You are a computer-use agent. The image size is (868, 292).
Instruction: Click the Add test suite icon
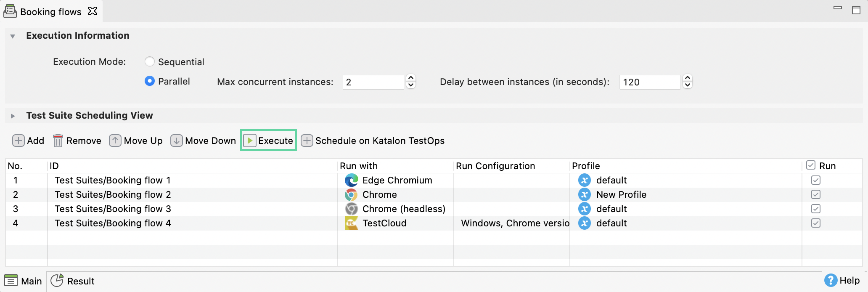pyautogui.click(x=19, y=141)
